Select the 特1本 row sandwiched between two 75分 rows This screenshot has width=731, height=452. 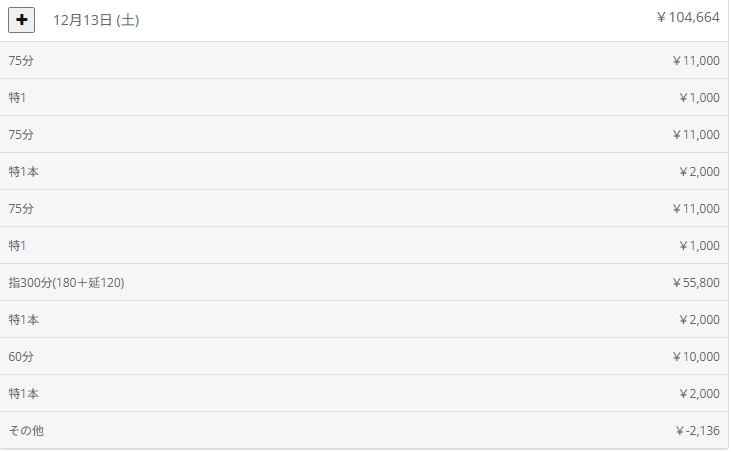[x=24, y=172]
